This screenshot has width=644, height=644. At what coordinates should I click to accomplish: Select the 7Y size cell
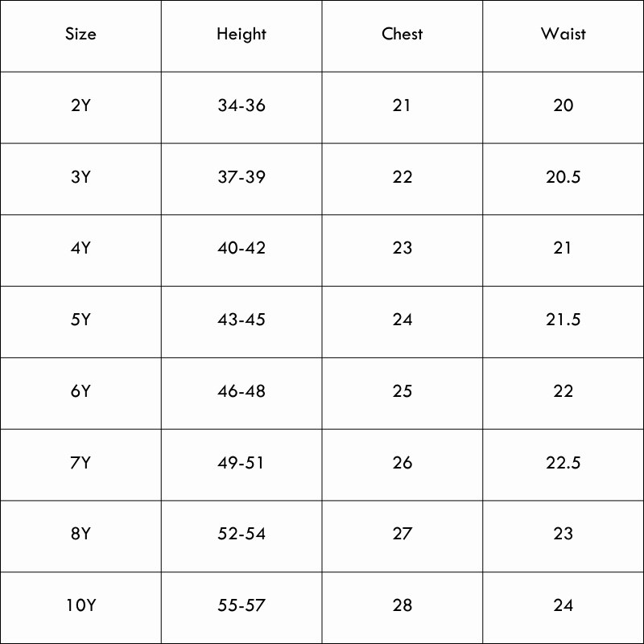tap(80, 463)
